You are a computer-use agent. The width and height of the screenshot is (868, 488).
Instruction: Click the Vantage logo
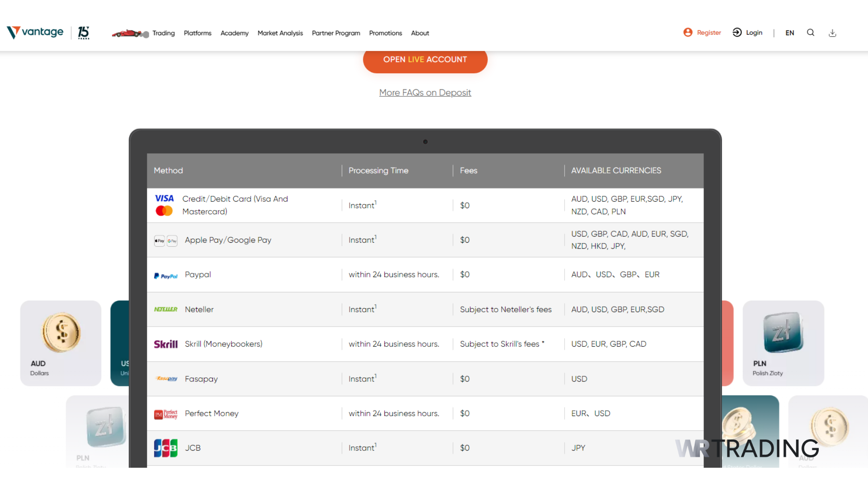pos(35,32)
